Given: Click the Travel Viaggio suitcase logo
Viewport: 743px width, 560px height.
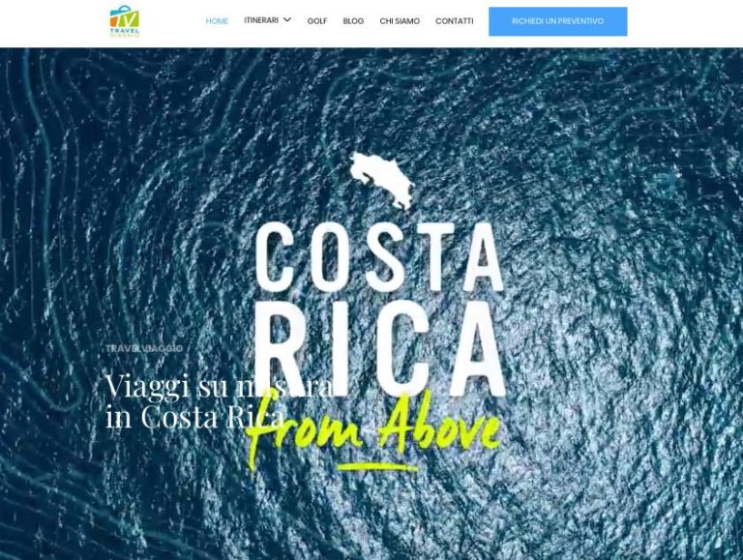Looking at the screenshot, I should pos(125,21).
